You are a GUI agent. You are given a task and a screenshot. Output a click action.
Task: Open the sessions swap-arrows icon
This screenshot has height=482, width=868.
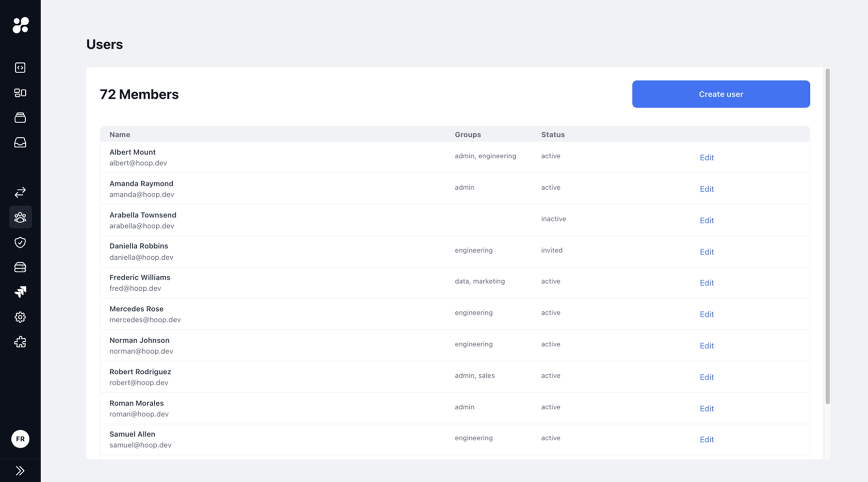20,192
